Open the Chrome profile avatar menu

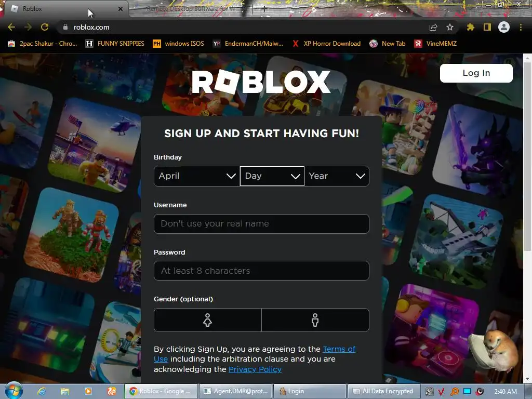pos(504,27)
